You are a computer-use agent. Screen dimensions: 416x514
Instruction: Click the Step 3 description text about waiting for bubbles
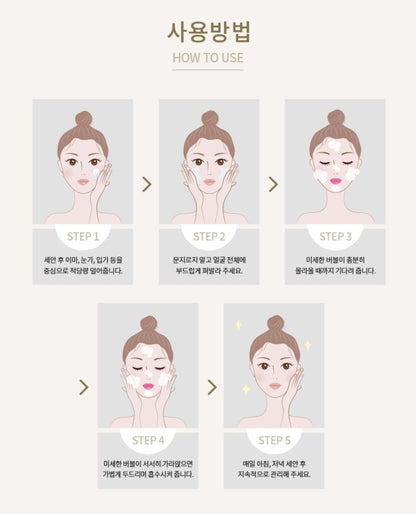[x=335, y=265]
